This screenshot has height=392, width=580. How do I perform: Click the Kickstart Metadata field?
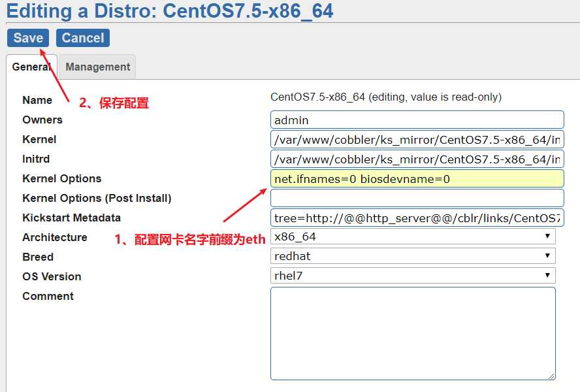click(417, 218)
